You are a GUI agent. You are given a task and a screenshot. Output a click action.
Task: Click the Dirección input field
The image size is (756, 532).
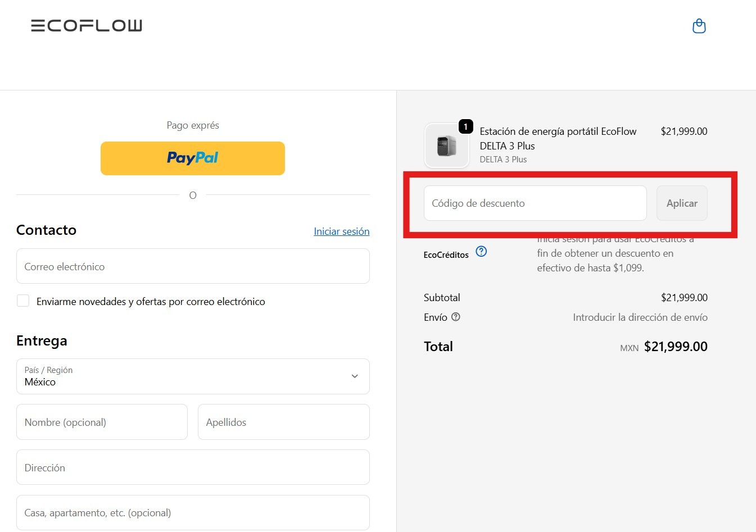[x=193, y=467]
